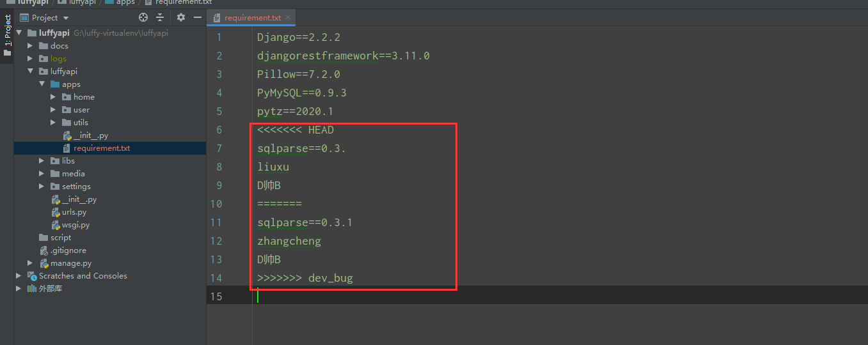Click the 'djangorestframework==3.11.0' line
868x345 pixels.
click(343, 56)
